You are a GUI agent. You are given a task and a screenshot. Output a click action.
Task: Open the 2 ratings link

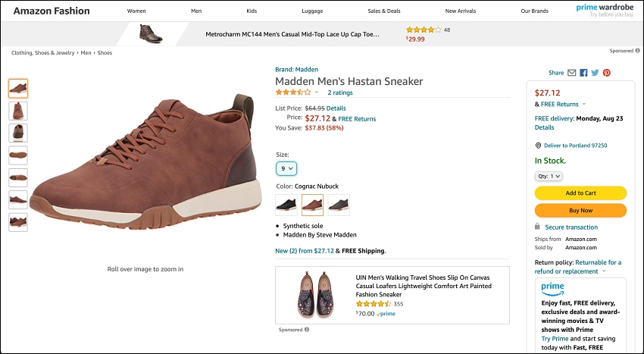tap(340, 92)
